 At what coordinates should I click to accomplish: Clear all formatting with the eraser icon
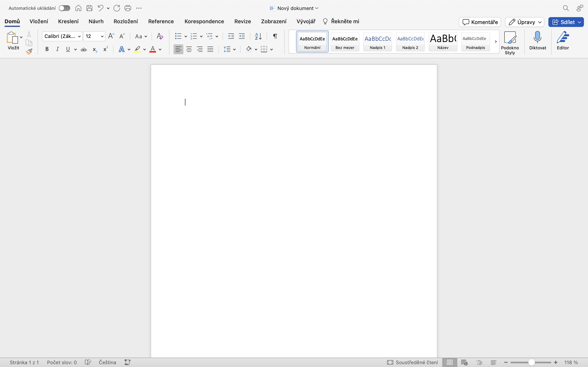pos(159,36)
